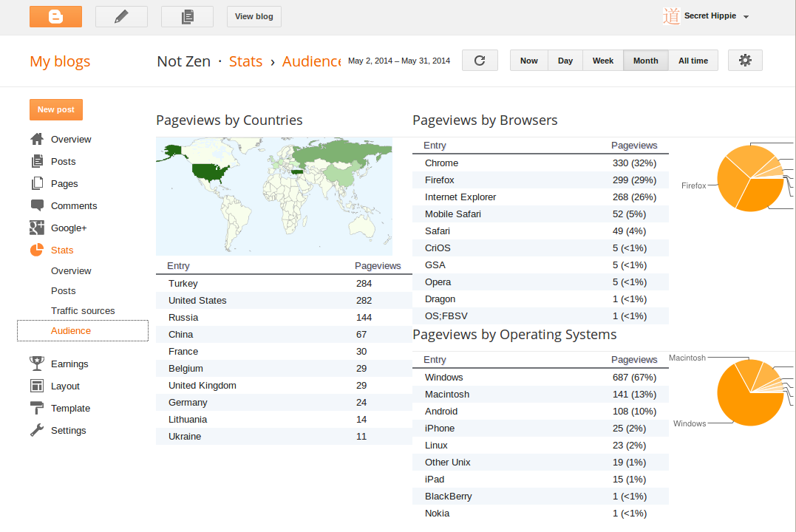Click the Firefox pie chart label
Image resolution: width=796 pixels, height=532 pixels.
tap(693, 185)
